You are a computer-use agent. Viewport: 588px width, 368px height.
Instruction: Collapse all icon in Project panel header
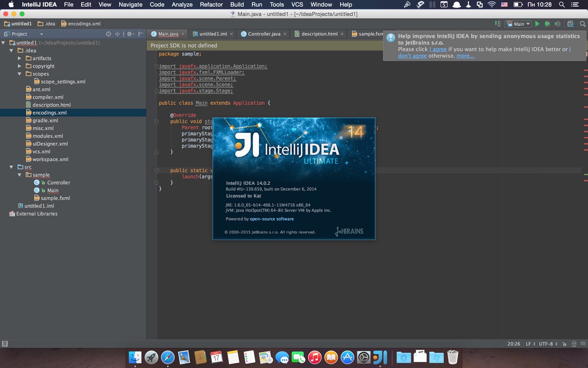117,34
